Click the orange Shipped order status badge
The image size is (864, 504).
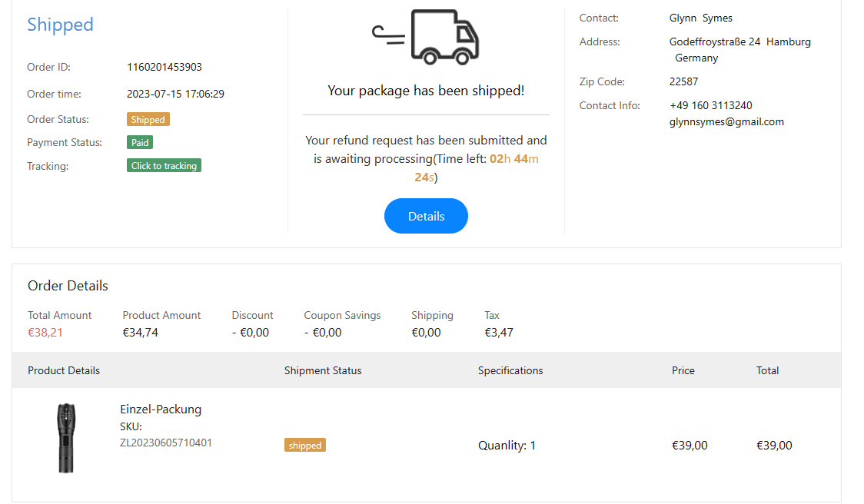click(x=148, y=119)
